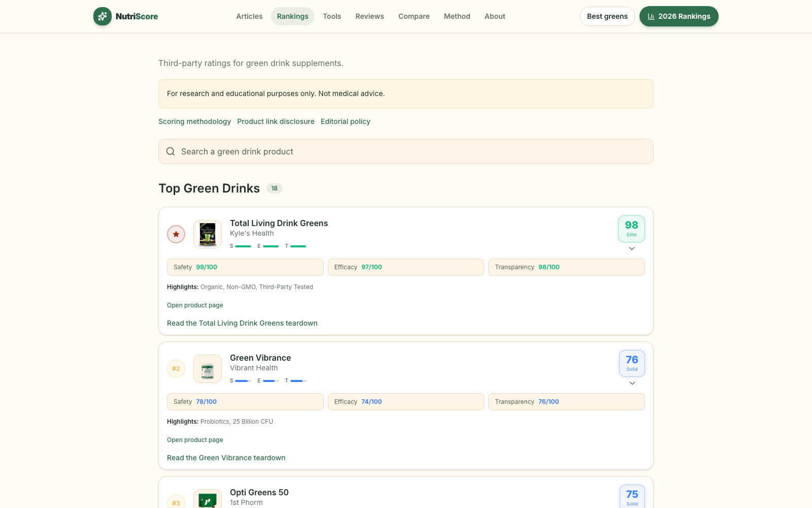Click the magnifier icon in the search bar
Image resolution: width=812 pixels, height=508 pixels.
(171, 151)
